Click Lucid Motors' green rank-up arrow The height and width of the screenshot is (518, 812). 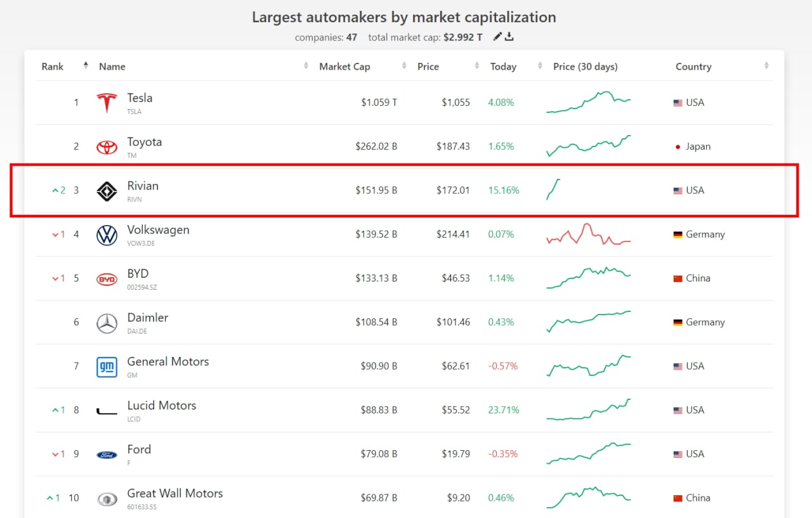click(55, 410)
